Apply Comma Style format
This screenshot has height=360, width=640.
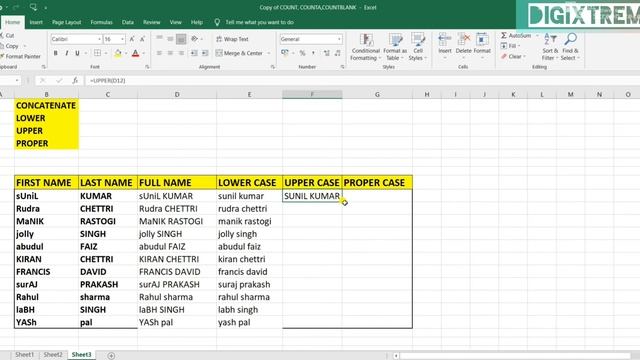click(313, 53)
